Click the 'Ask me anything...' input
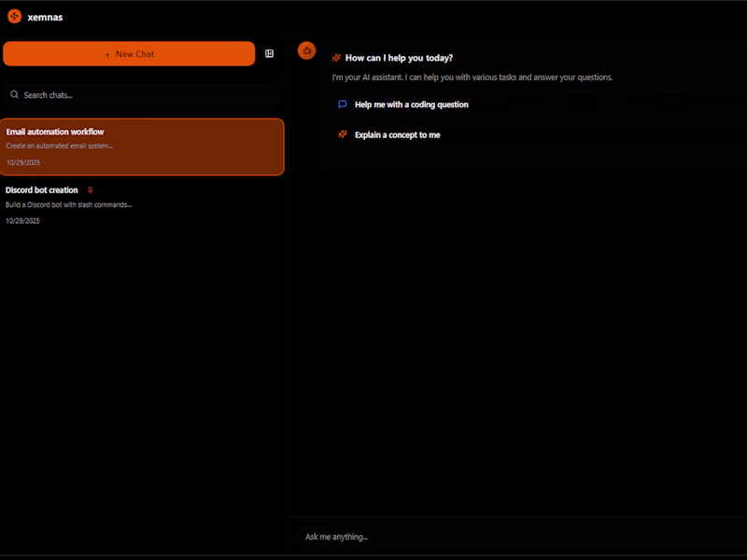Image resolution: width=747 pixels, height=560 pixels. click(x=522, y=537)
